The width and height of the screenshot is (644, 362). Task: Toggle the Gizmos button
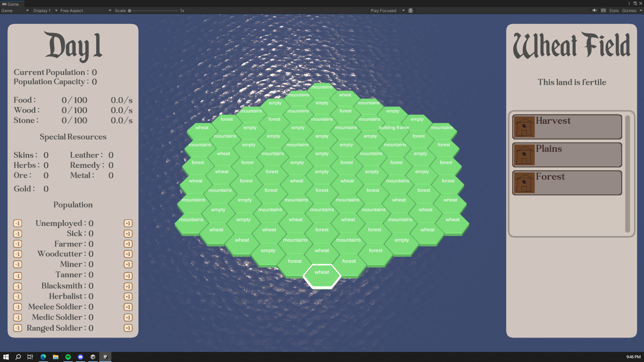629,10
